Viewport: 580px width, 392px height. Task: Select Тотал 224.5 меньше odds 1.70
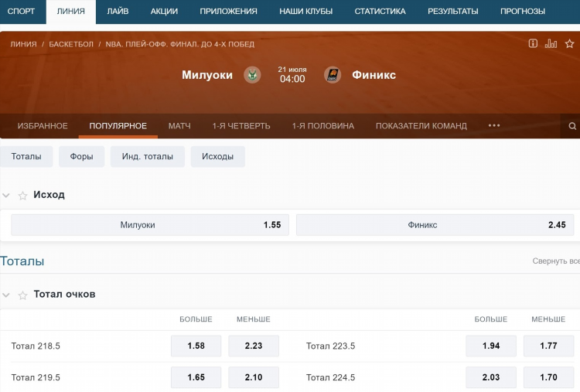click(548, 377)
